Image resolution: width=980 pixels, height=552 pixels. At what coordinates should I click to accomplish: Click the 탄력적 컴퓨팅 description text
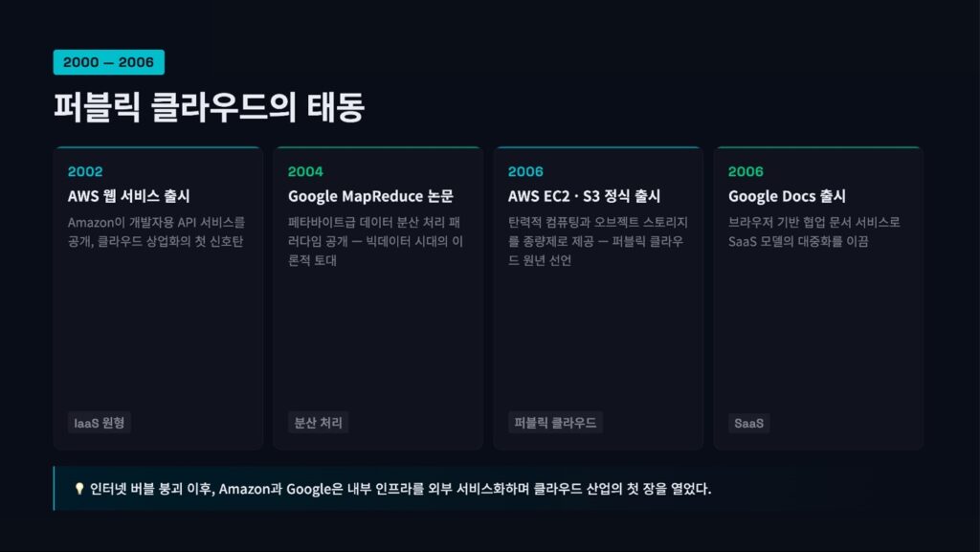tap(596, 241)
